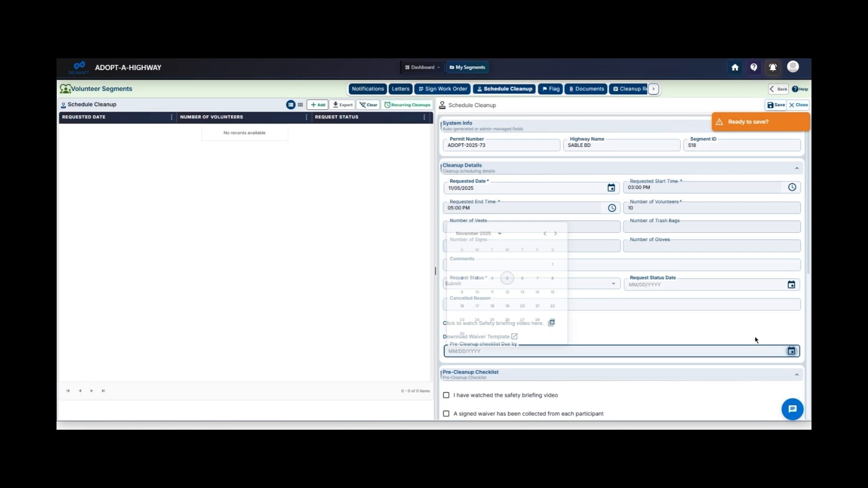Switch to grid view in Schedule Cleanup list
The image size is (868, 488).
pos(300,104)
